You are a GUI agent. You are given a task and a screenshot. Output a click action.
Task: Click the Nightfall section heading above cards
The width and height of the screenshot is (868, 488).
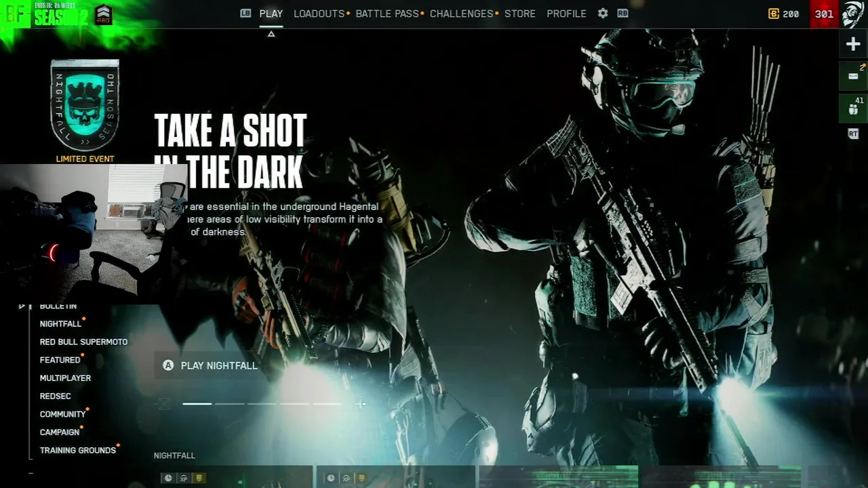click(174, 455)
